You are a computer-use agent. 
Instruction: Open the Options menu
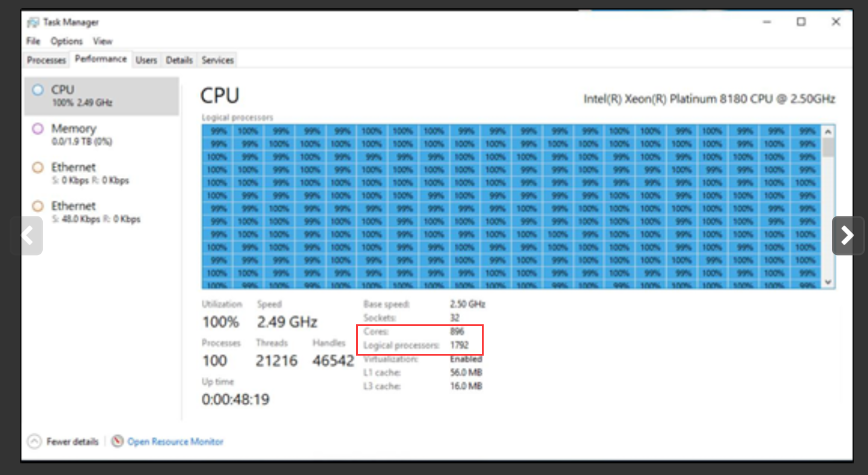pos(66,41)
